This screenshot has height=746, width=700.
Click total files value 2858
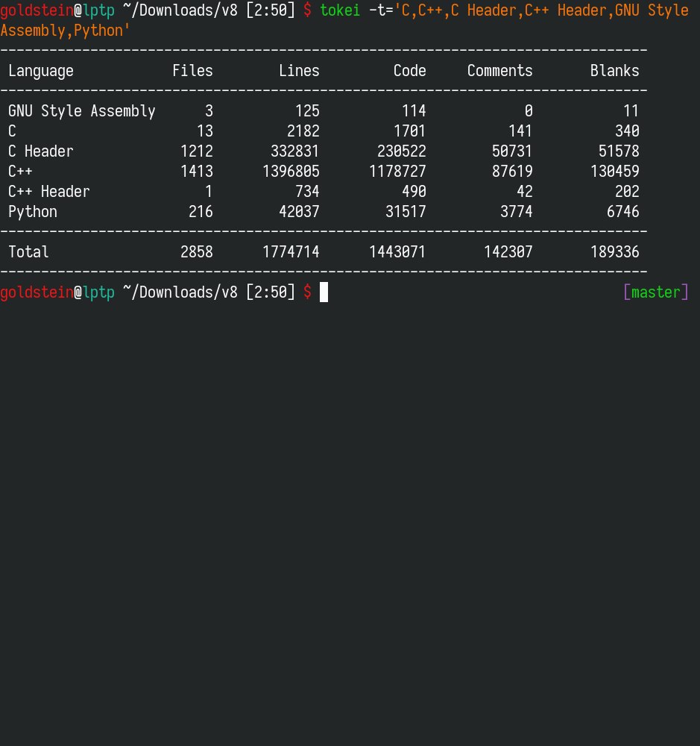[x=197, y=251]
